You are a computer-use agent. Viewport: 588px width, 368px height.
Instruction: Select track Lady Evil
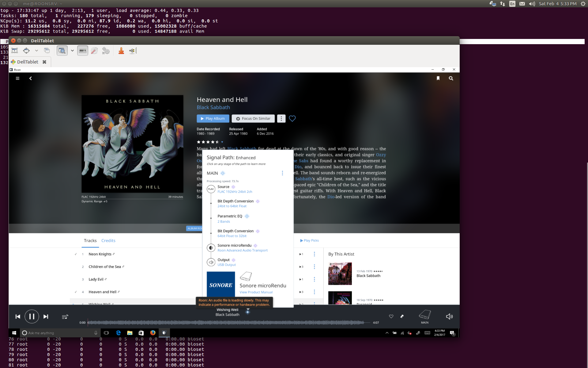pyautogui.click(x=96, y=279)
